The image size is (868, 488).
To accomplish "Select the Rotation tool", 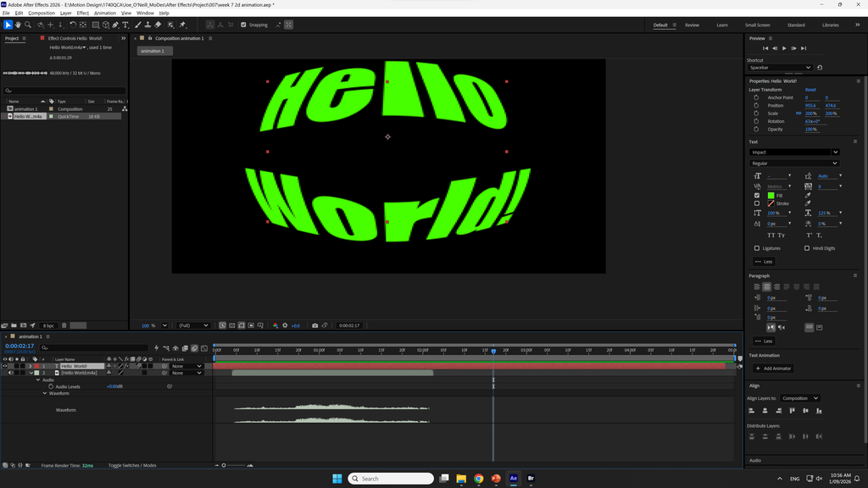I will pos(73,25).
